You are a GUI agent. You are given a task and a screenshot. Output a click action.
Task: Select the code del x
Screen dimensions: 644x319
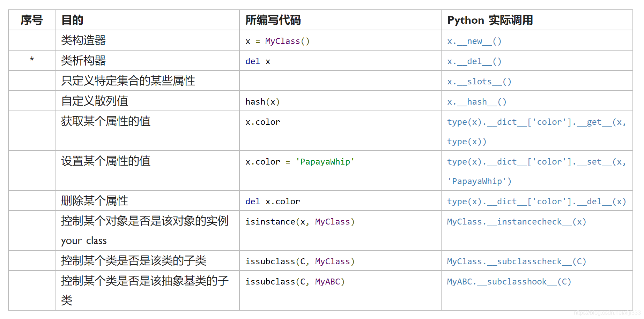pyautogui.click(x=258, y=61)
